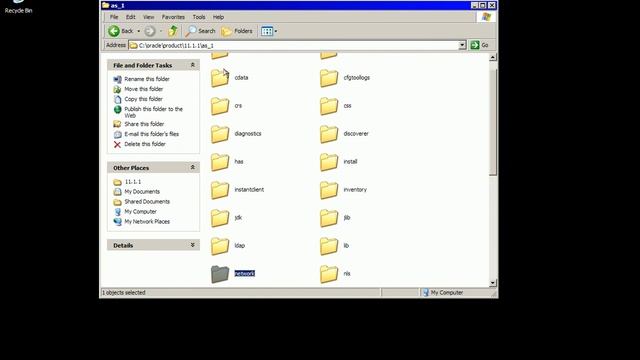Select the cdata folder icon
This screenshot has height=360, width=640.
220,78
